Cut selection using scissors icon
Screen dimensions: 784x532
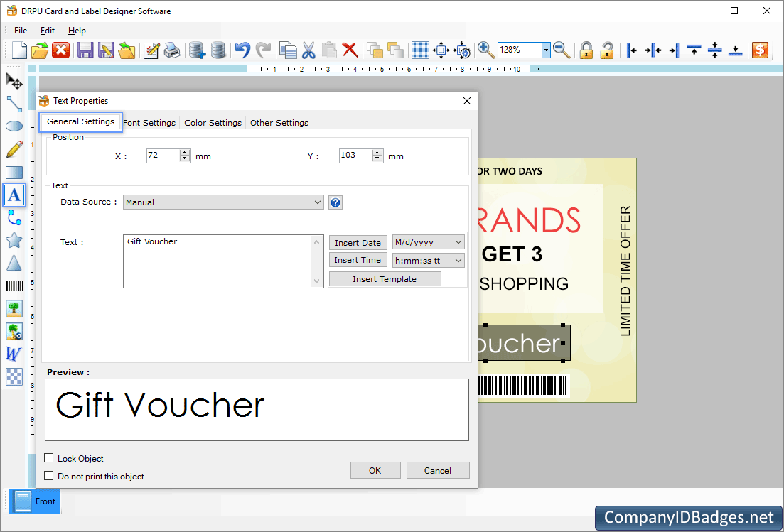point(308,50)
